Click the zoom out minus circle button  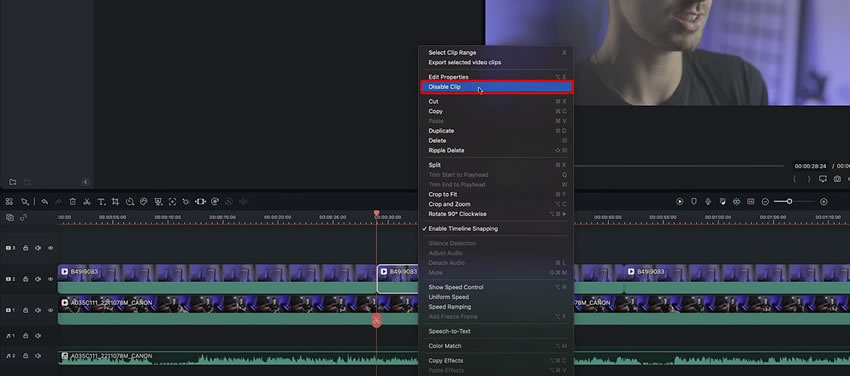[765, 202]
